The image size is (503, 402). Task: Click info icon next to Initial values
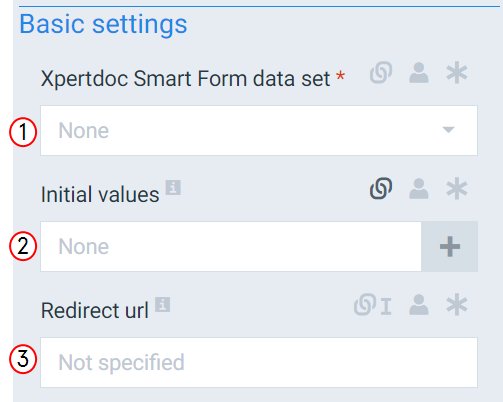(173, 188)
